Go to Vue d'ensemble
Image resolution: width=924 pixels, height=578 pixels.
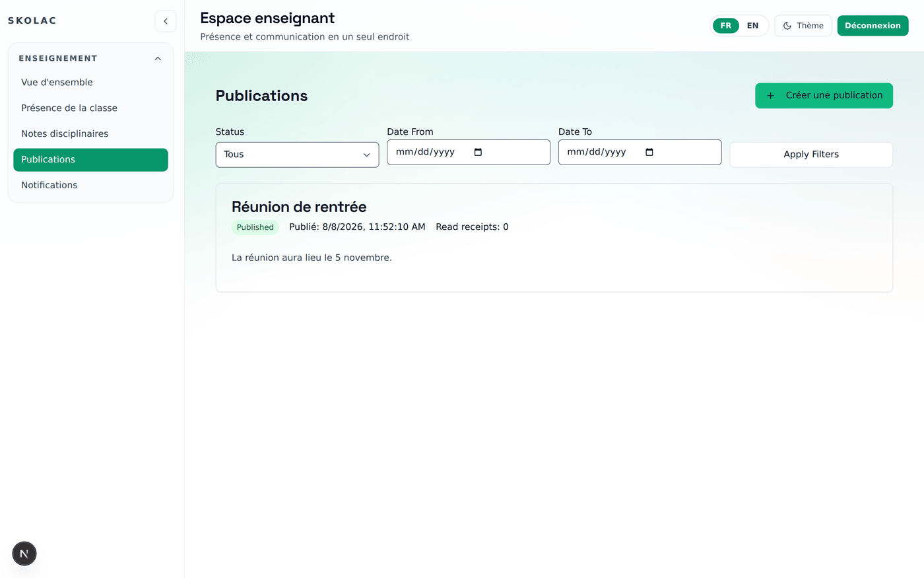(x=90, y=83)
